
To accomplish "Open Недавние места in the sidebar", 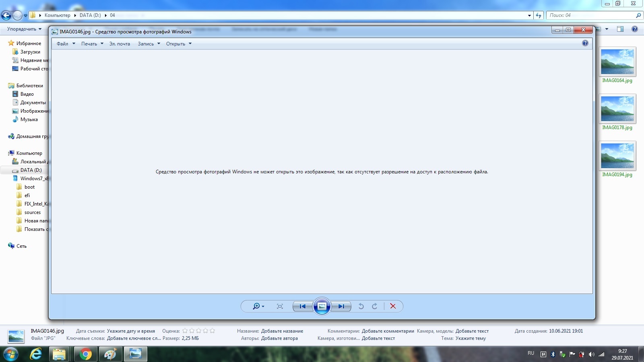I will click(34, 60).
